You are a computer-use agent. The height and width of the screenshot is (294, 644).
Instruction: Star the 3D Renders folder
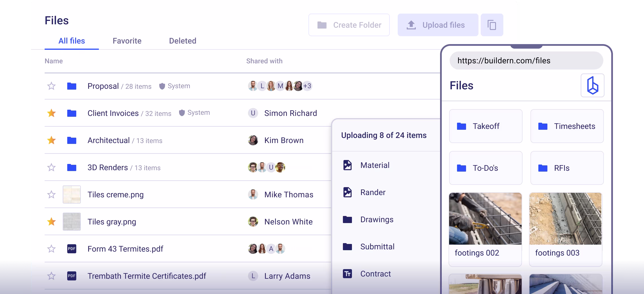click(51, 167)
